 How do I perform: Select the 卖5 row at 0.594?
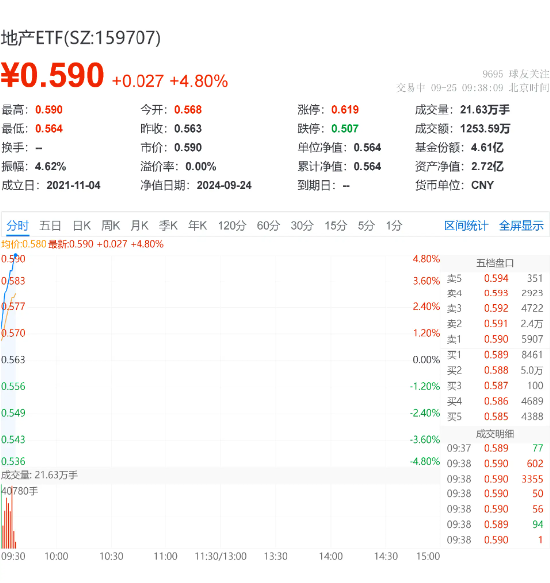point(495,278)
